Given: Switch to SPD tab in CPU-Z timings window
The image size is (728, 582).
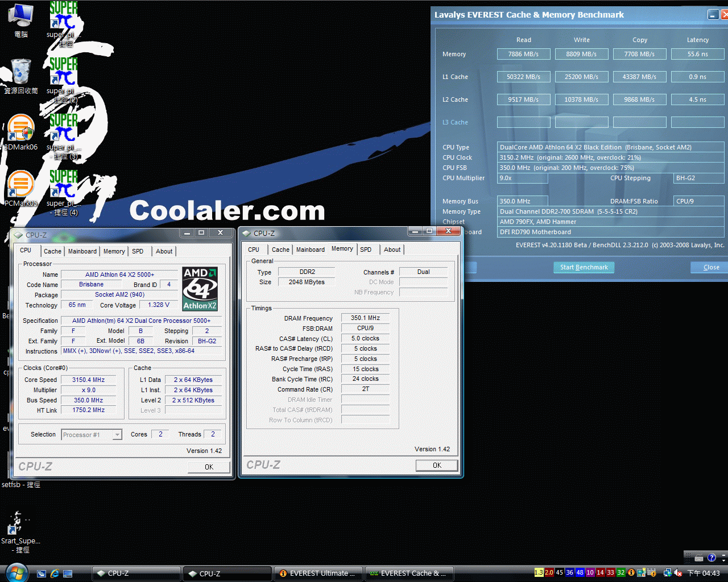Looking at the screenshot, I should click(366, 250).
